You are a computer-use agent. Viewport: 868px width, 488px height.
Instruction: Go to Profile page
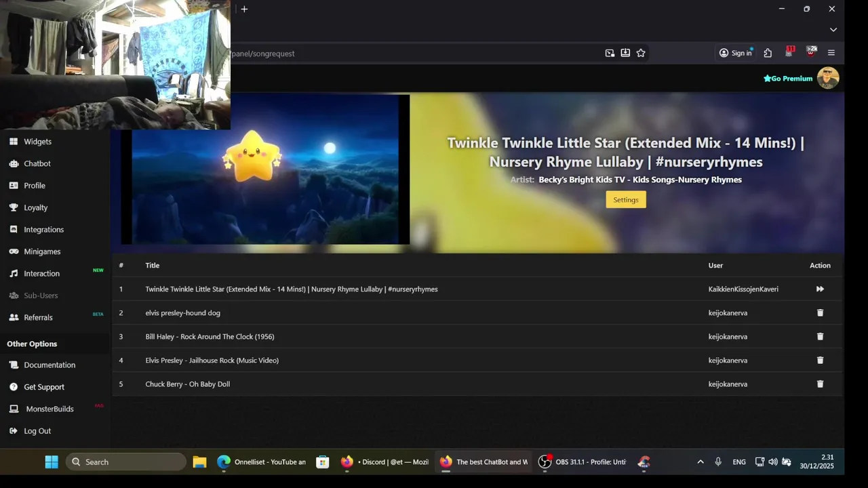tap(35, 186)
